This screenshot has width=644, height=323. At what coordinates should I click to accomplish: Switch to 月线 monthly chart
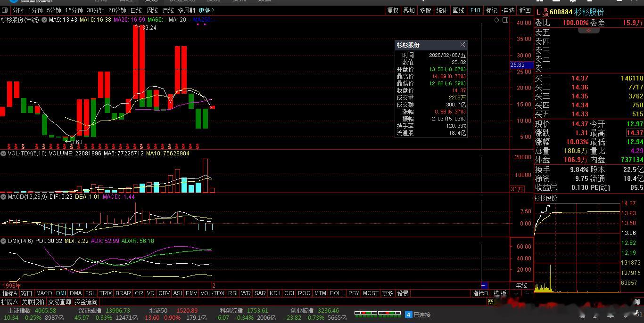(x=168, y=10)
